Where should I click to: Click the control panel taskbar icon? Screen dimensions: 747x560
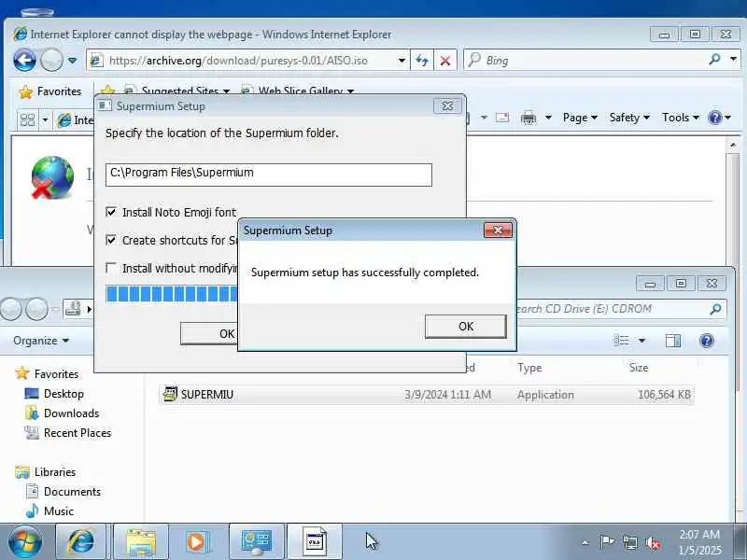point(257,541)
